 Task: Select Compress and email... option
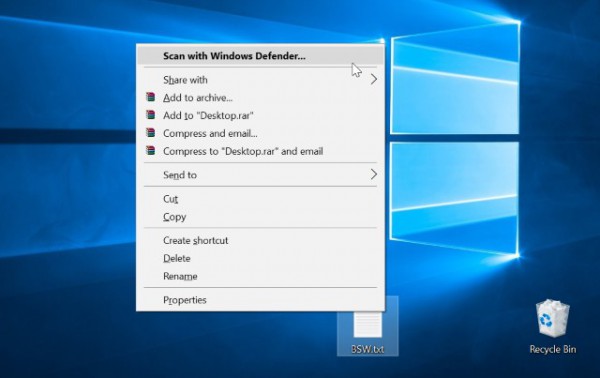pyautogui.click(x=260, y=134)
